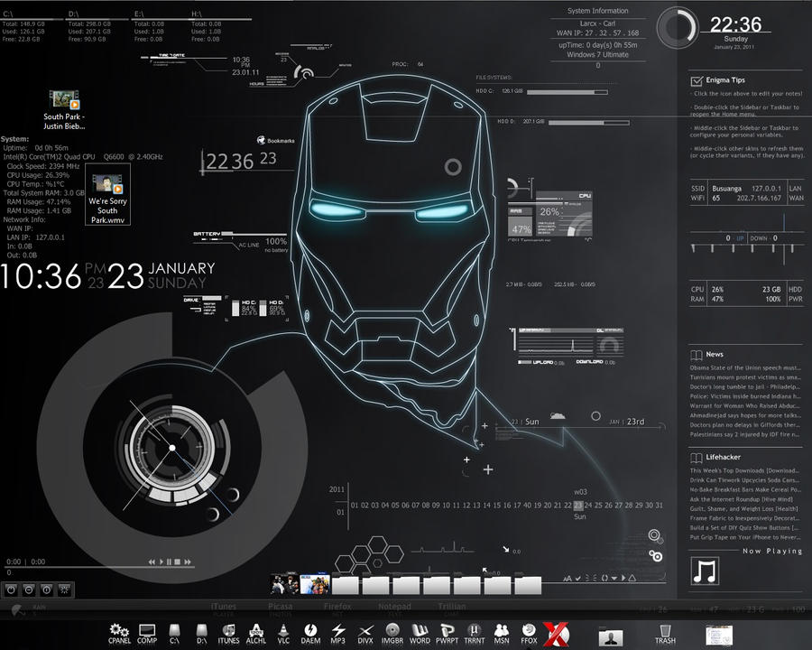Click the circled restart button under player
Viewport: 812px width, 650px height.
(47, 590)
